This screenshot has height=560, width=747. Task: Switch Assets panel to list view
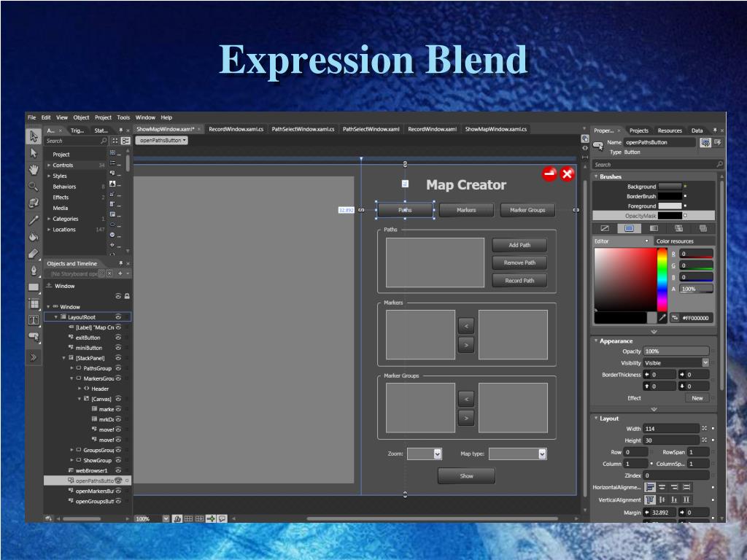coord(125,141)
